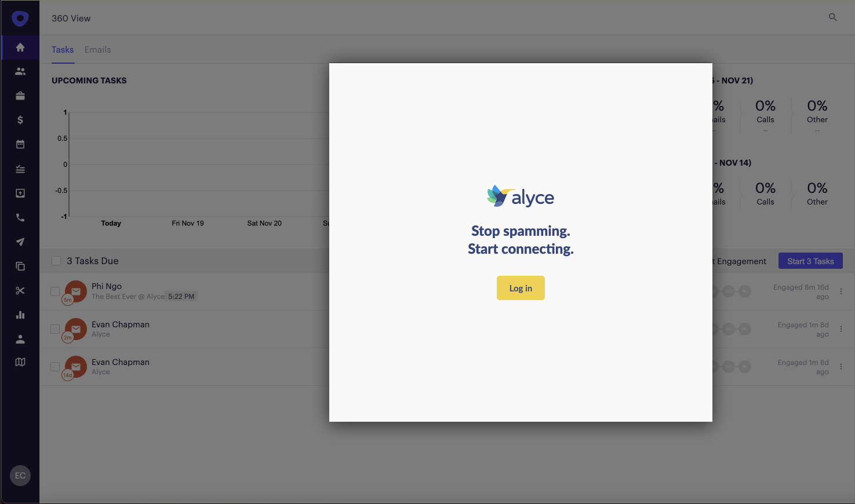Open options menu for the 2m Evan Chapman task
The image size is (855, 504).
coord(841,329)
